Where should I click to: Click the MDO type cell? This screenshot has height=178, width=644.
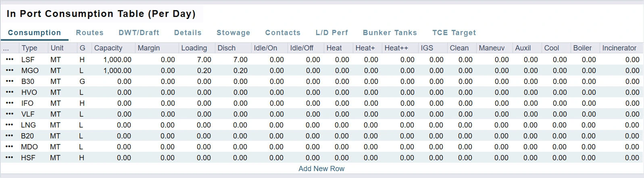point(33,147)
